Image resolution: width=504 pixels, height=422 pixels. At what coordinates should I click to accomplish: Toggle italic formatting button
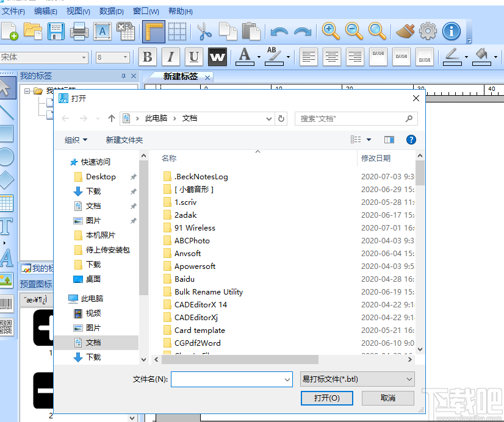(x=171, y=57)
